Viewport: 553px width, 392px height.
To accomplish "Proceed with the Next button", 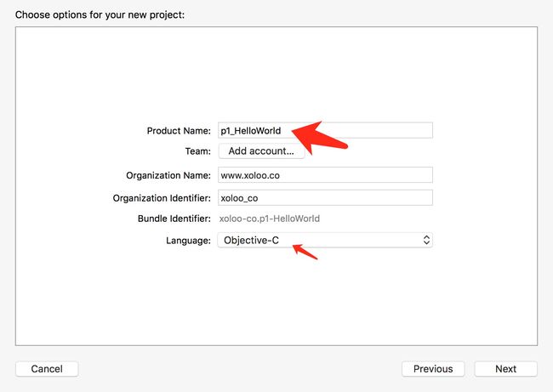I will pyautogui.click(x=505, y=369).
